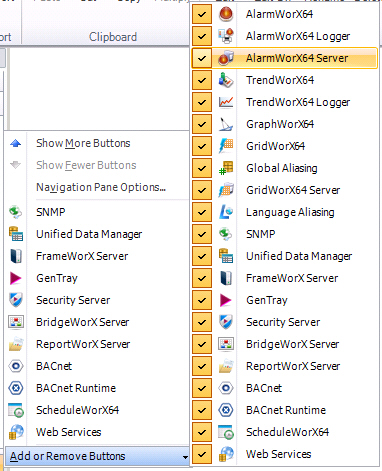Open ScheduleWorX64 in the left pane
Image resolution: width=382 pixels, height=471 pixels.
point(77,410)
